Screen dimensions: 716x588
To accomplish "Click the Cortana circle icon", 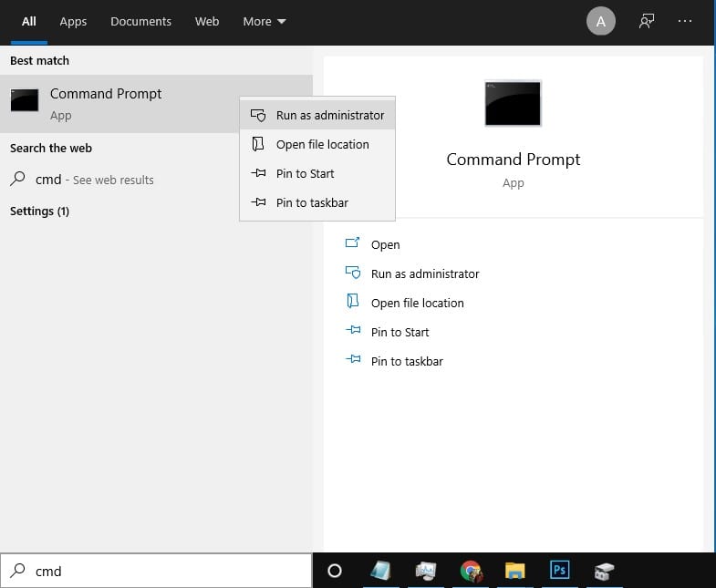I will [x=335, y=571].
